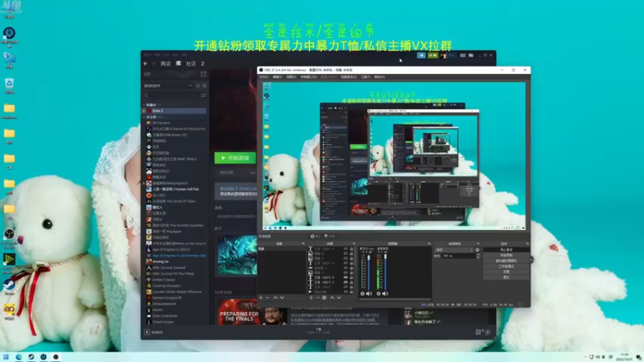The width and height of the screenshot is (644, 362).
Task: Open scene transition properties gear icon
Action: (477, 249)
